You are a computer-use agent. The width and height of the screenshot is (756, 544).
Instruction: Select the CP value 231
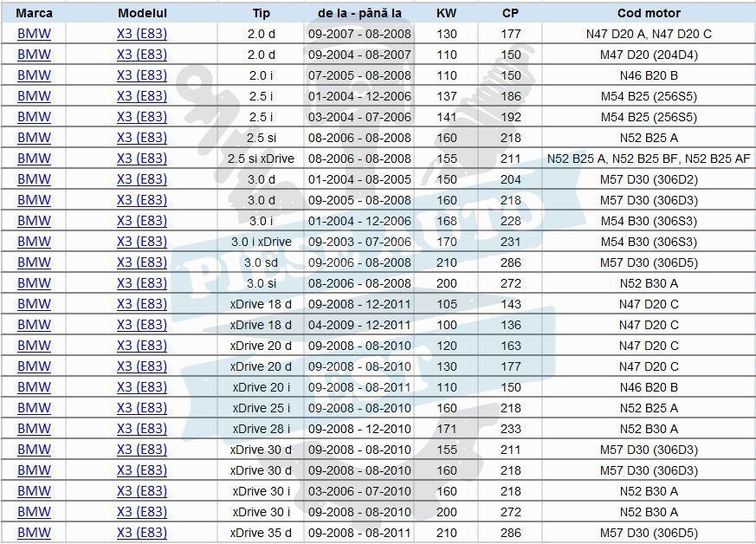(510, 242)
